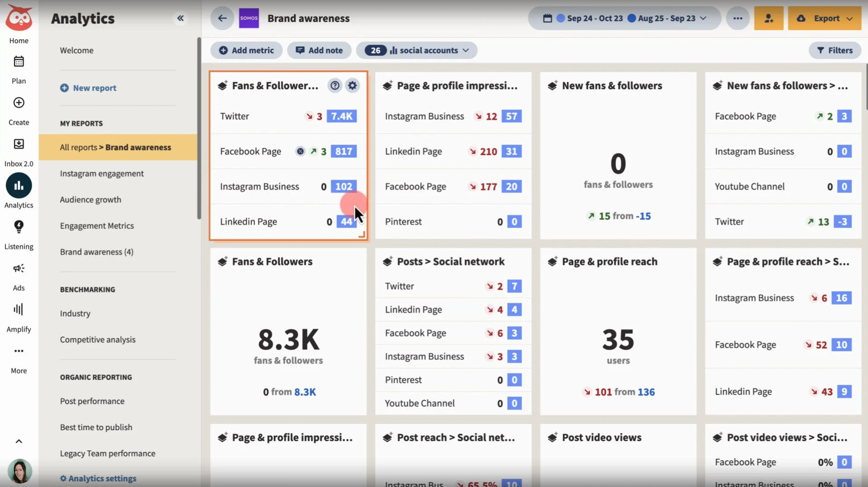Collapse the Analytics panel with double chevron

180,18
